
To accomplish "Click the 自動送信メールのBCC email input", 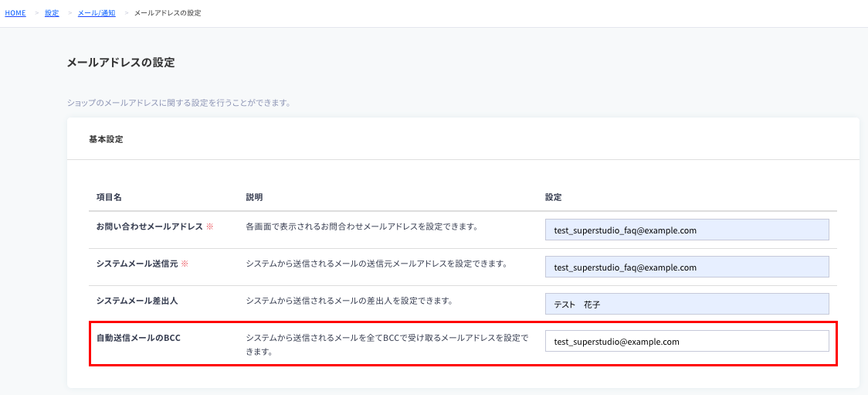I will 687,341.
